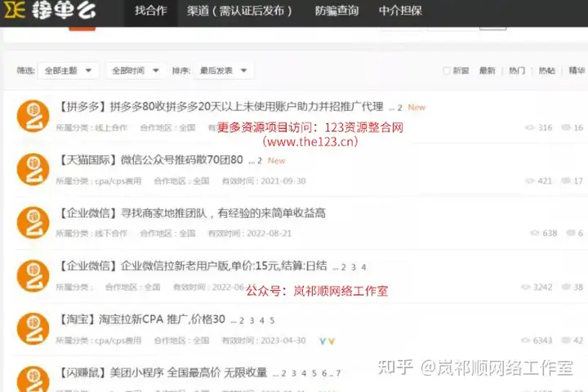Open post 企业微信拉新老用户版,单价:15元
588x392 pixels.
[x=224, y=266]
